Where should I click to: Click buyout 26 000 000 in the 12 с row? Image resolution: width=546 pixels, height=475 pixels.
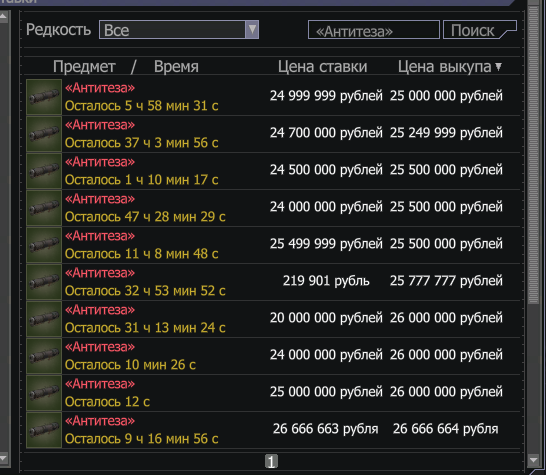(446, 392)
